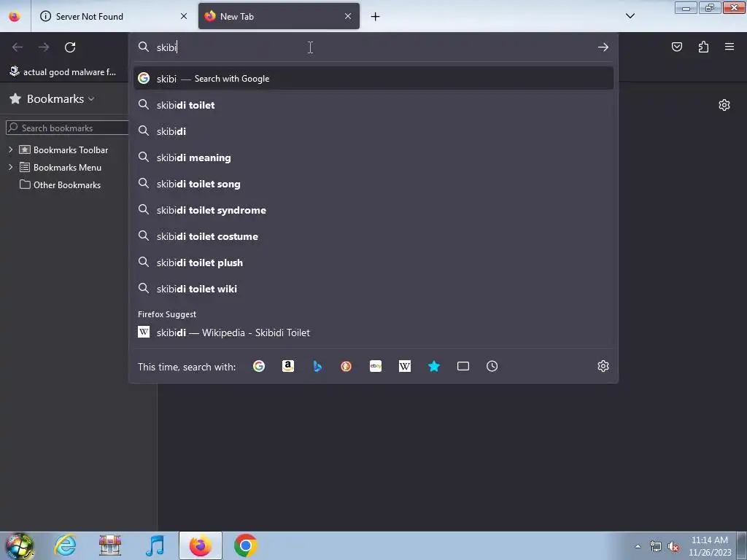Click the muted volume tray icon
The height and width of the screenshot is (560, 747).
pyautogui.click(x=673, y=546)
